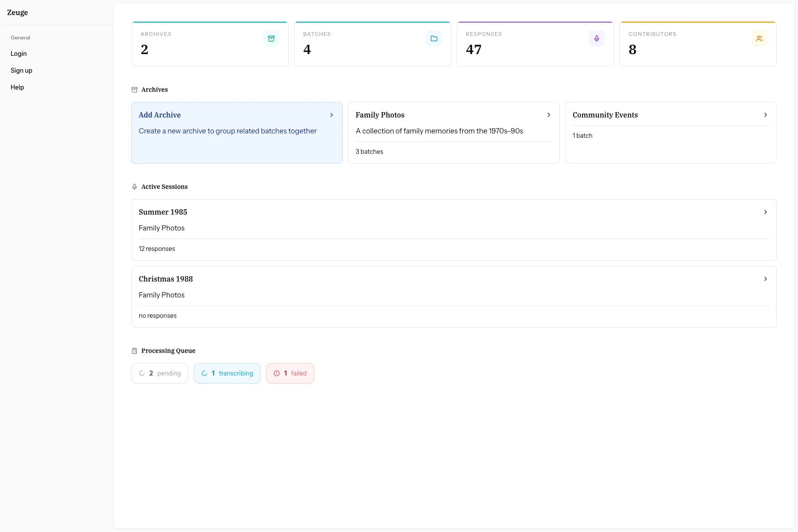Click the Zeuge logo title

(x=17, y=12)
